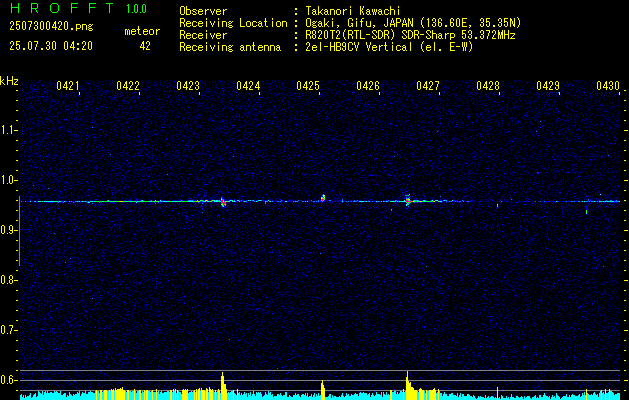This screenshot has height=400, width=629.
Task: Click the meteor label
Action: tap(142, 31)
